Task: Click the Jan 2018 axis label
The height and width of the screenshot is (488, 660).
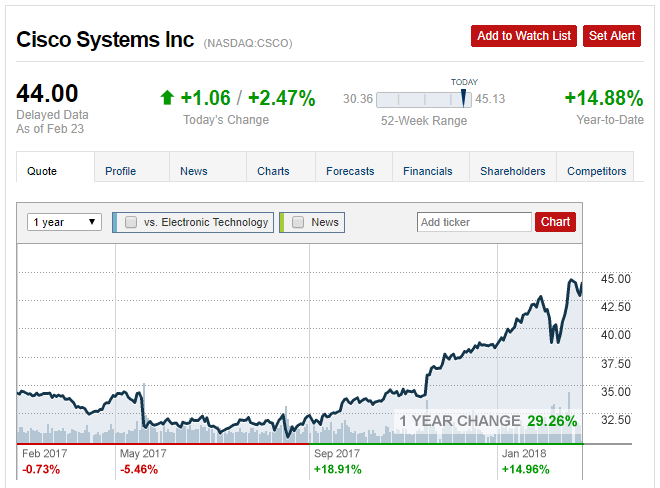Action: coord(524,453)
